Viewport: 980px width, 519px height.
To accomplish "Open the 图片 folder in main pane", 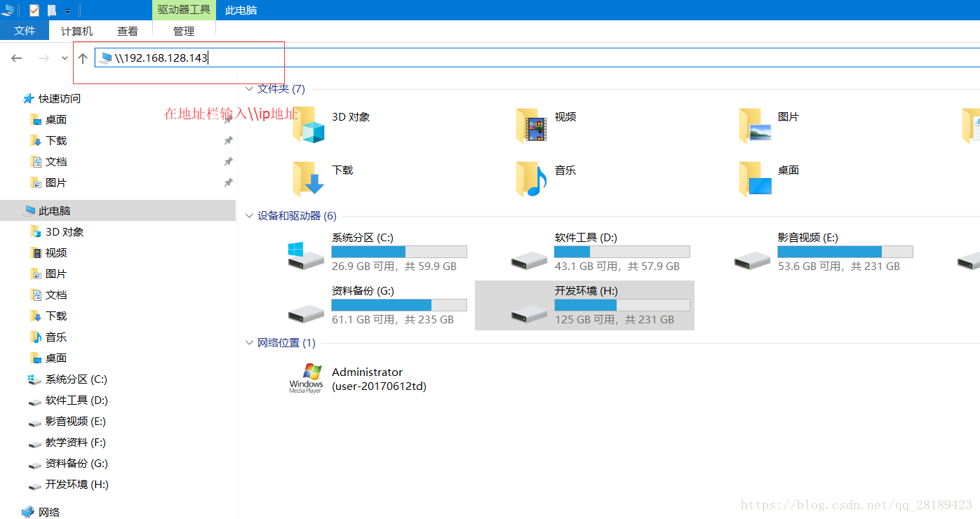I will point(755,126).
